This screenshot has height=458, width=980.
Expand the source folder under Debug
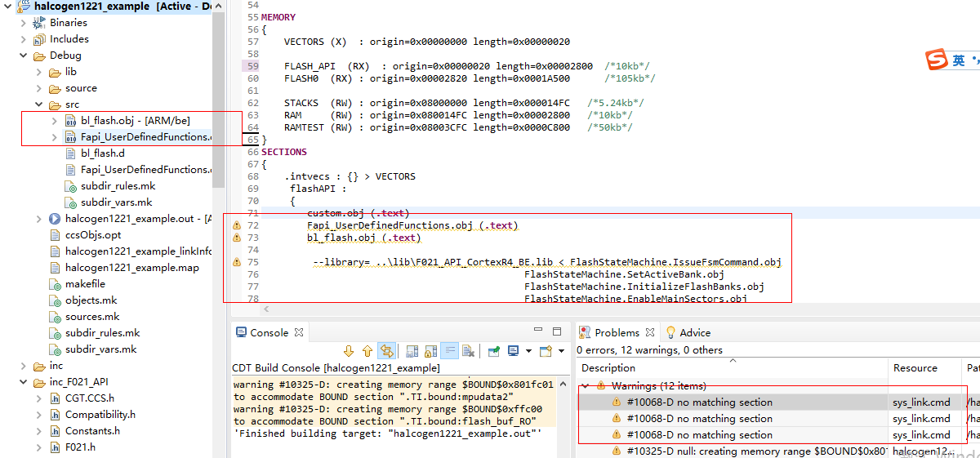tap(39, 88)
